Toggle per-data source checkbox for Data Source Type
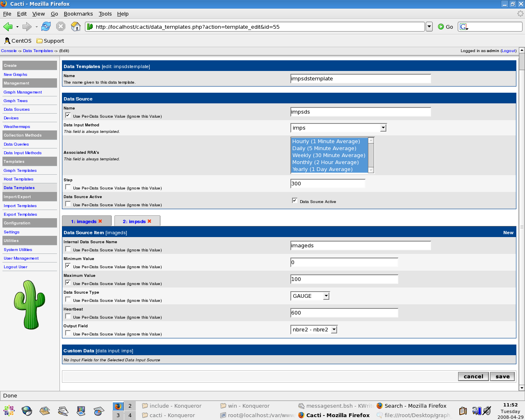 (68, 299)
